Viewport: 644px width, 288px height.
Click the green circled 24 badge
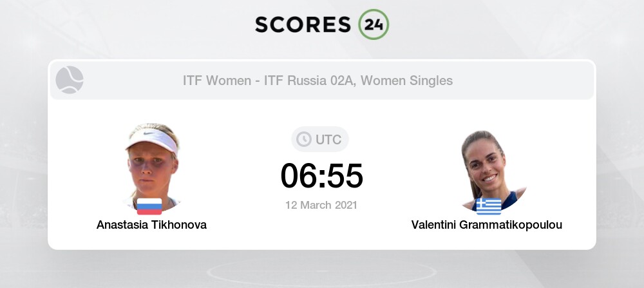click(x=374, y=24)
